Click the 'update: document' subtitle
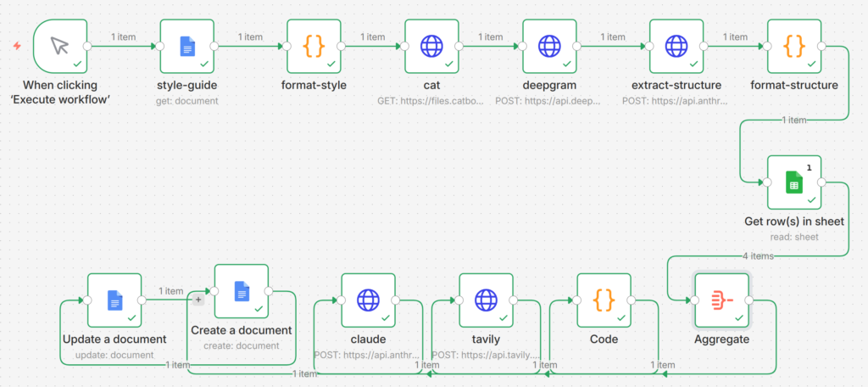 (114, 355)
